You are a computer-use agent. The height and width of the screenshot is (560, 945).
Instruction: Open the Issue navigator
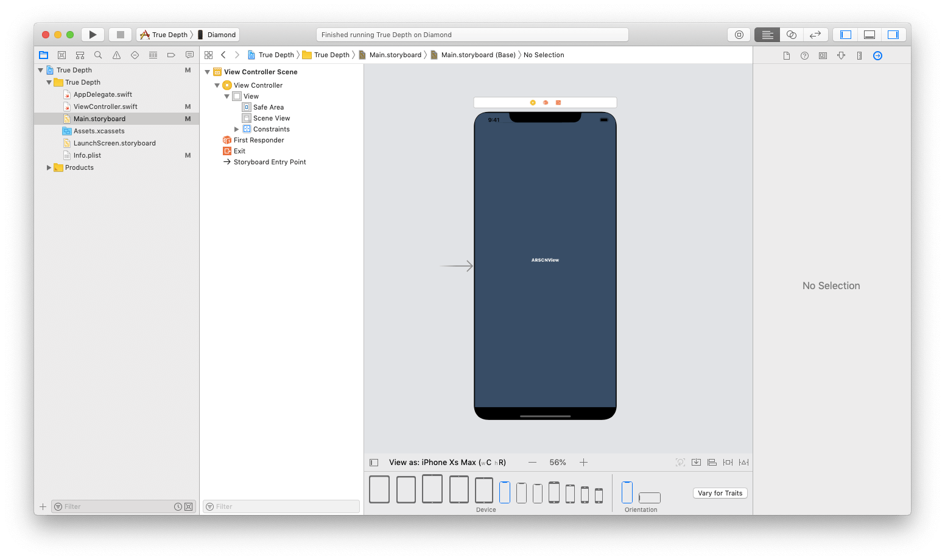[116, 55]
